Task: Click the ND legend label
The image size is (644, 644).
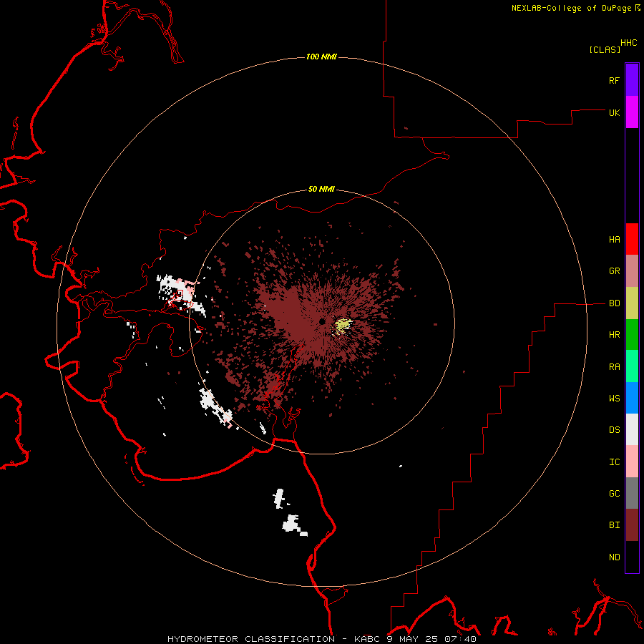Action: (614, 557)
